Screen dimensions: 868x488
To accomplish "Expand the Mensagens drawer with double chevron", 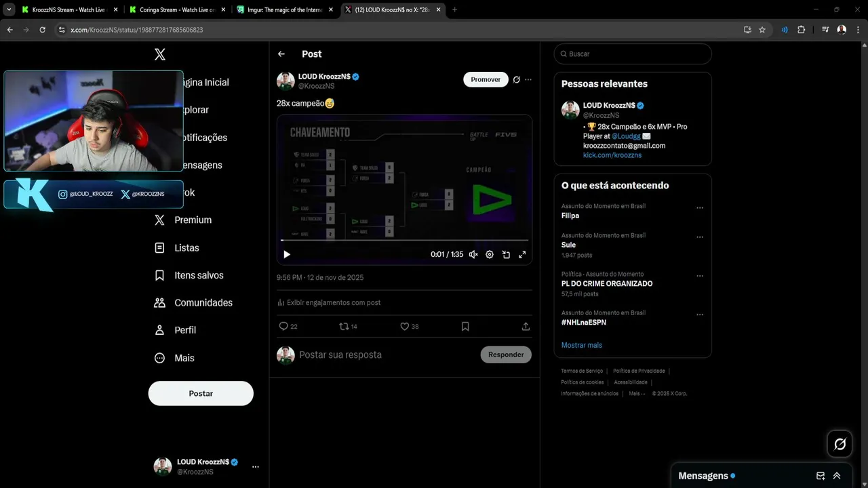I will (837, 476).
